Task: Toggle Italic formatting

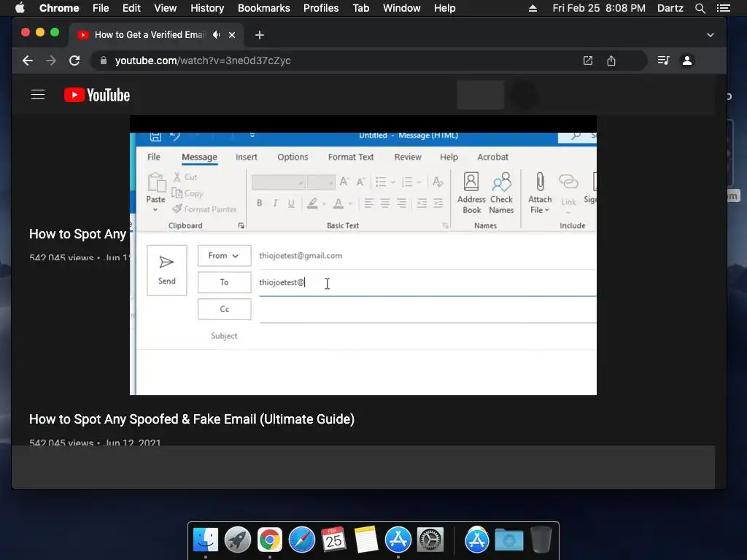Action: tap(275, 203)
